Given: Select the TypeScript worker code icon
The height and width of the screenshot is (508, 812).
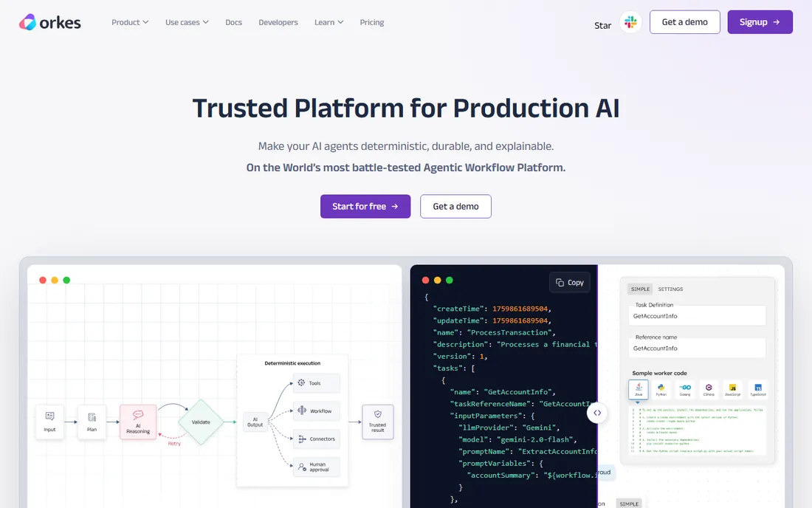Looking at the screenshot, I should click(x=758, y=389).
